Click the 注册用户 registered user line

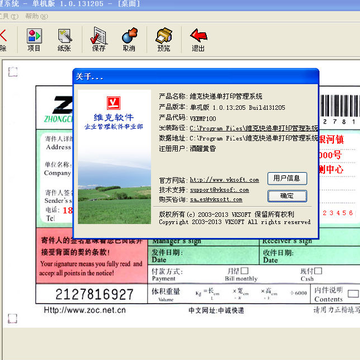point(187,149)
